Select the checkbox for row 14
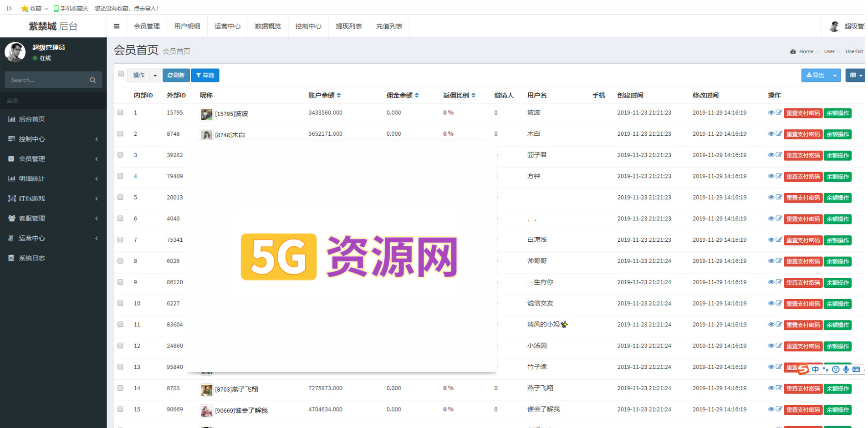Image resolution: width=868 pixels, height=428 pixels. pos(121,388)
